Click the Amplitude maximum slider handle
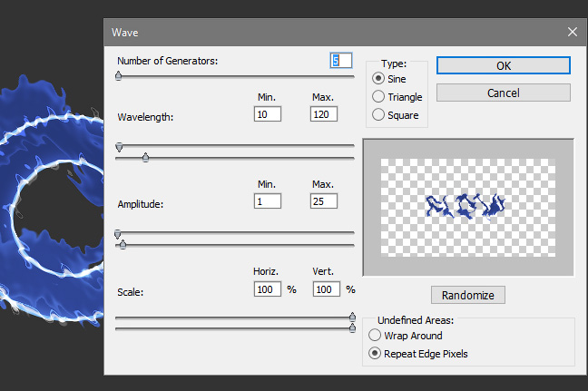 pos(122,244)
